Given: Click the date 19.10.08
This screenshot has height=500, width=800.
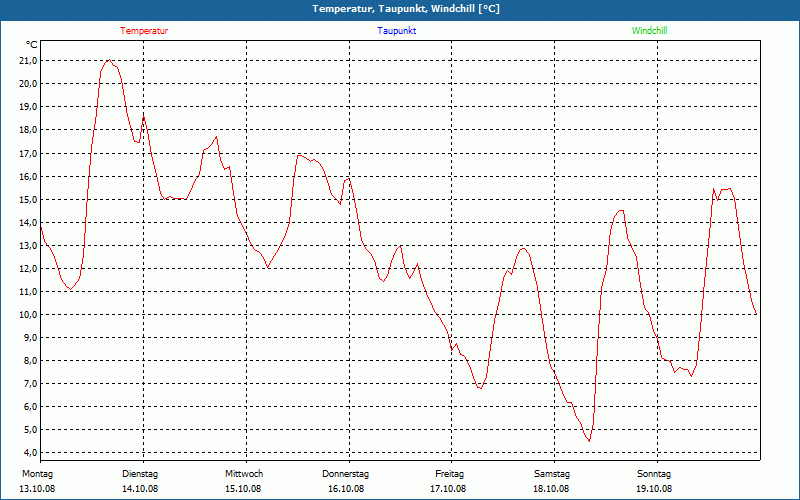Looking at the screenshot, I should (x=654, y=489).
